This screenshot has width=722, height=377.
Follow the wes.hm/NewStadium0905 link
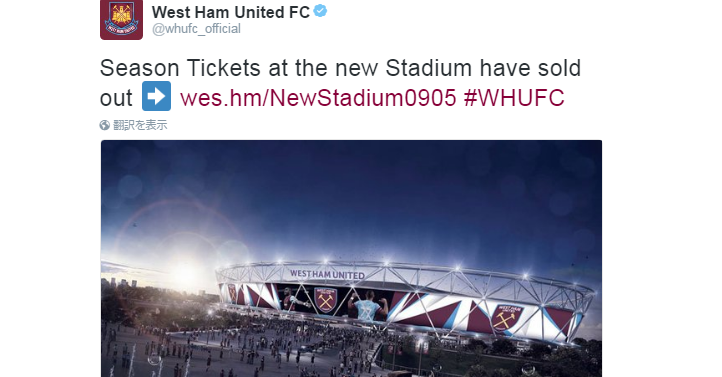click(318, 98)
